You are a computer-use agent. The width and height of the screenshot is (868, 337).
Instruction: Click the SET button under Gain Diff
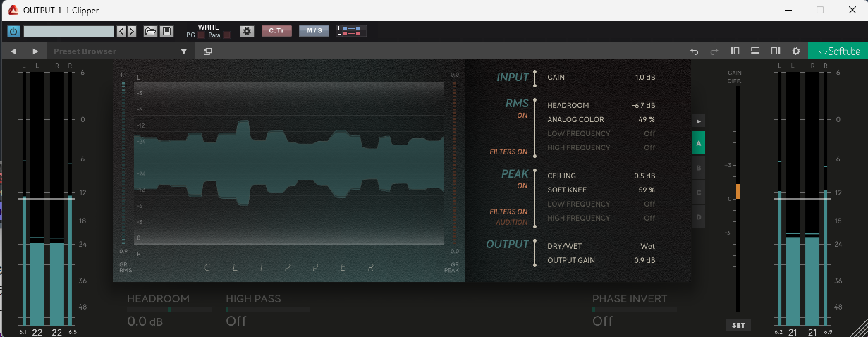click(x=738, y=326)
